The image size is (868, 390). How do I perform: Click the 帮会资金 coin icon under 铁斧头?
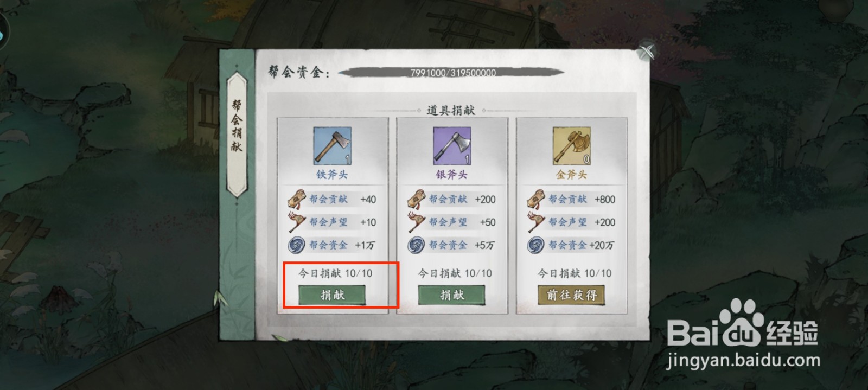click(x=296, y=245)
